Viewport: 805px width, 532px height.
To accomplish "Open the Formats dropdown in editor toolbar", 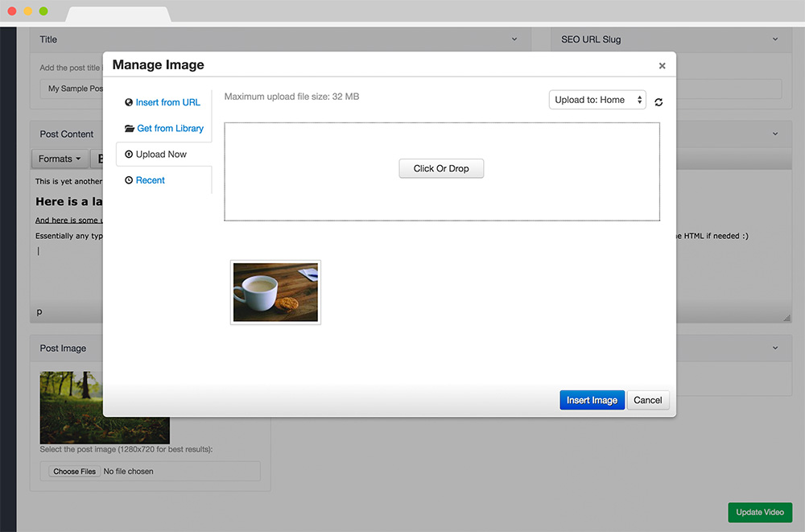I will 59,159.
